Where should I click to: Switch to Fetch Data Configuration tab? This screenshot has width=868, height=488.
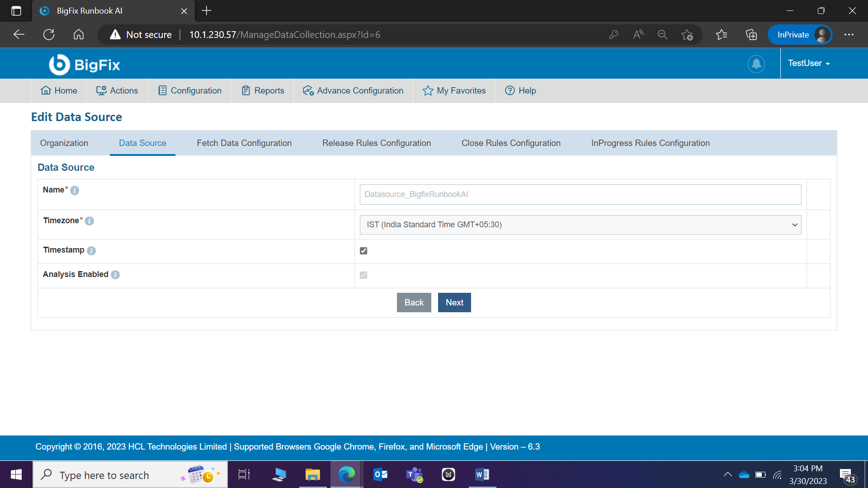(244, 143)
